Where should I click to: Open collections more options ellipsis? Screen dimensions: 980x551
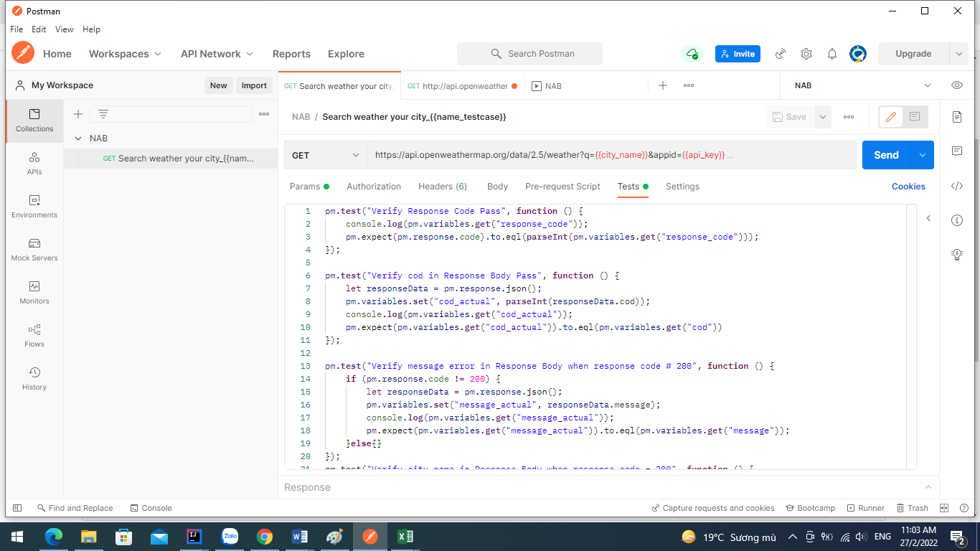(x=264, y=114)
